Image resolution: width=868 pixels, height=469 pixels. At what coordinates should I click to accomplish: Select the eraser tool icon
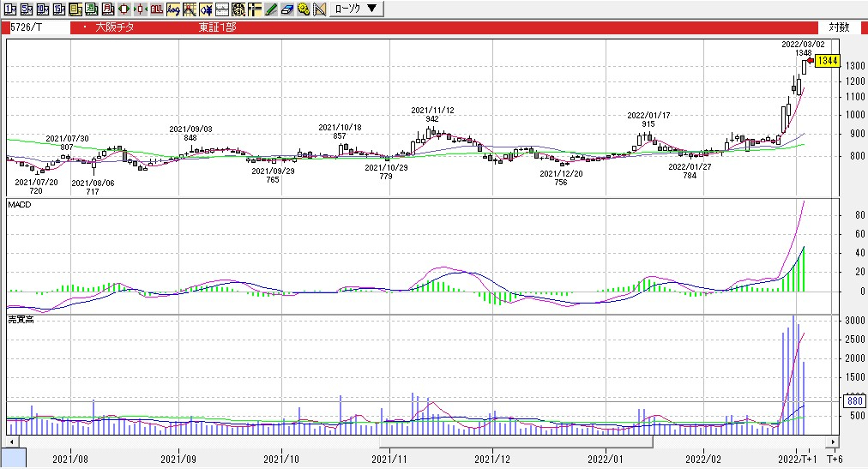287,9
